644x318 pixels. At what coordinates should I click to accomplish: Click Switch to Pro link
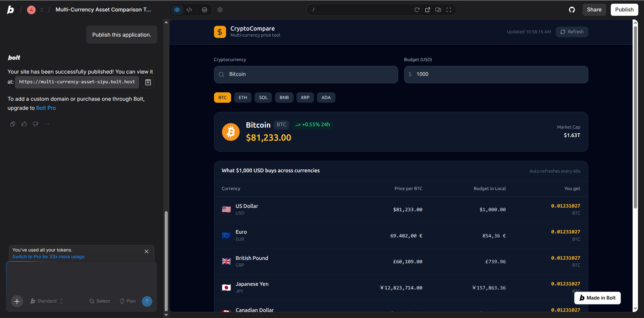(48, 257)
